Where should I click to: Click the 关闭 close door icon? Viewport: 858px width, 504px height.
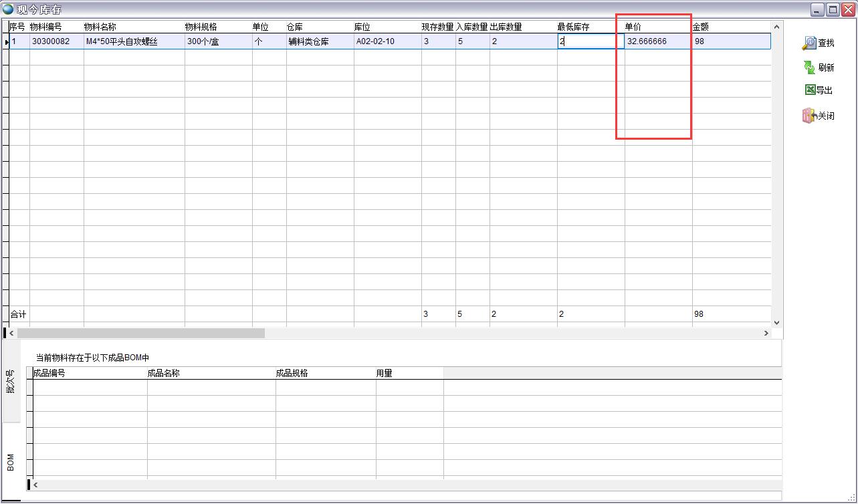coord(809,116)
